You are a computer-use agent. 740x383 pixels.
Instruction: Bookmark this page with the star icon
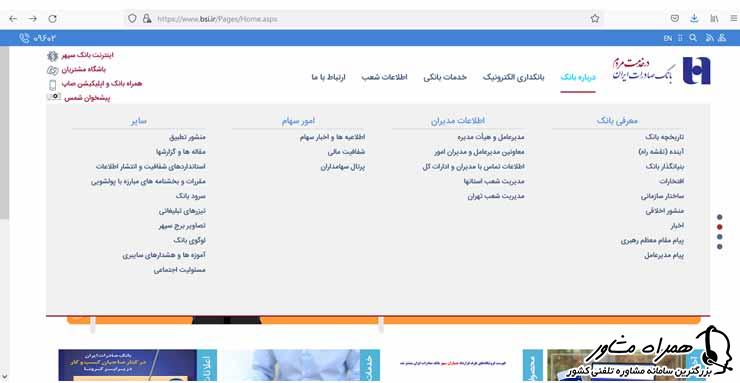595,19
